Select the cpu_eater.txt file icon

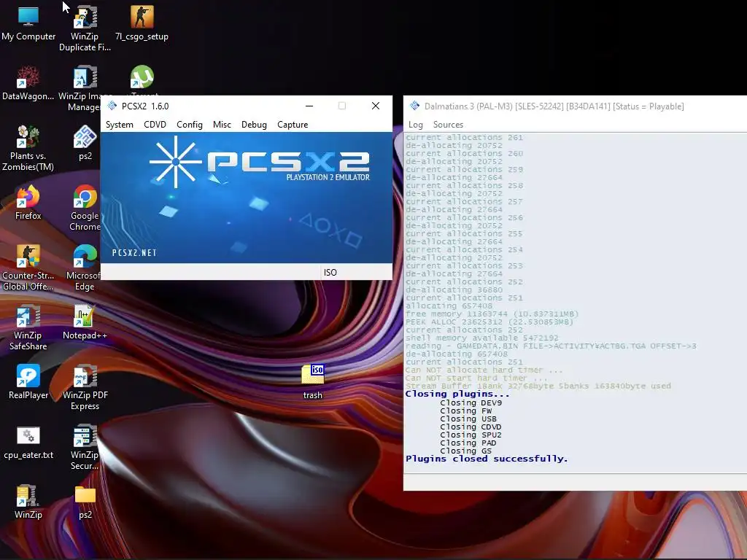[28, 442]
